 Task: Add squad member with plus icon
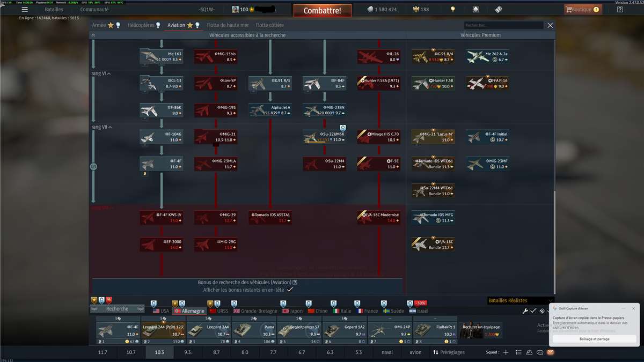505,352
